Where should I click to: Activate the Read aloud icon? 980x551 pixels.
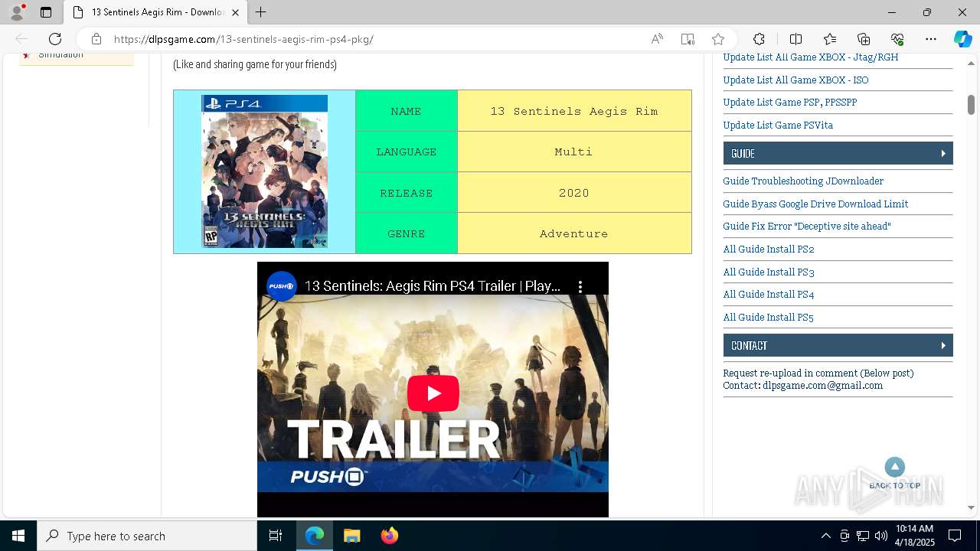click(x=657, y=39)
